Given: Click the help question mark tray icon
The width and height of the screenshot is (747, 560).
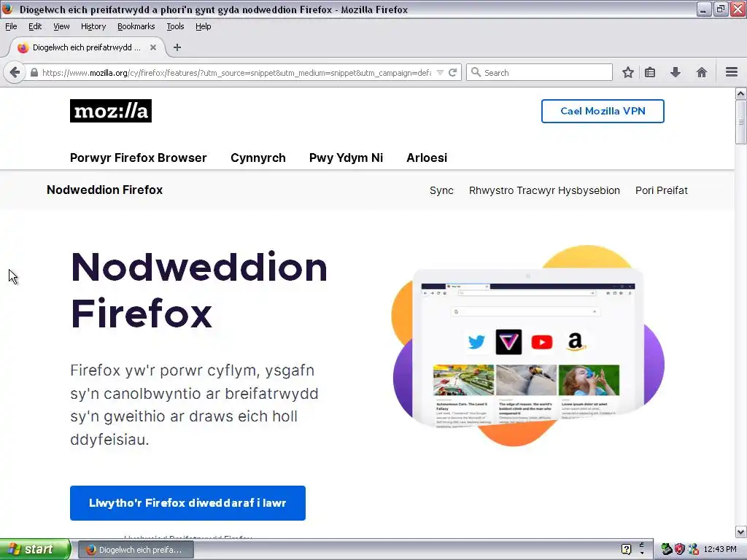Looking at the screenshot, I should click(x=626, y=550).
